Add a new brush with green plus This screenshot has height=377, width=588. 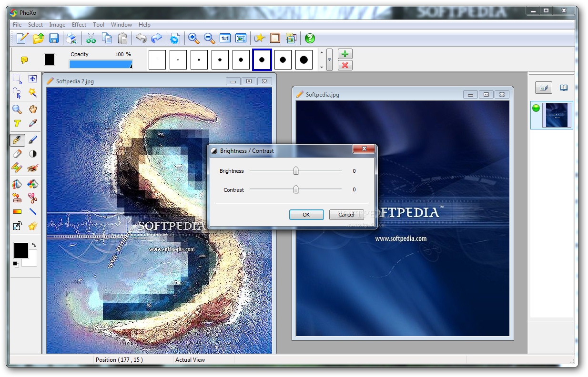pos(345,54)
